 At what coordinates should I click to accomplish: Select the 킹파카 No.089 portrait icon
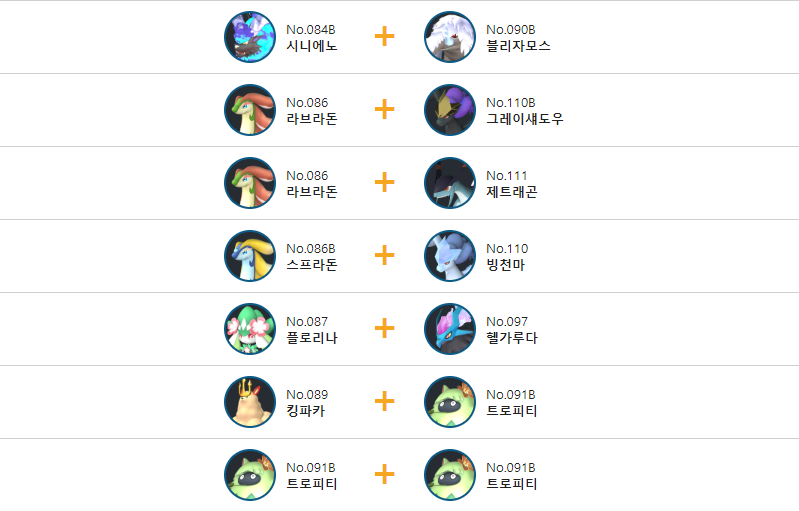point(250,401)
